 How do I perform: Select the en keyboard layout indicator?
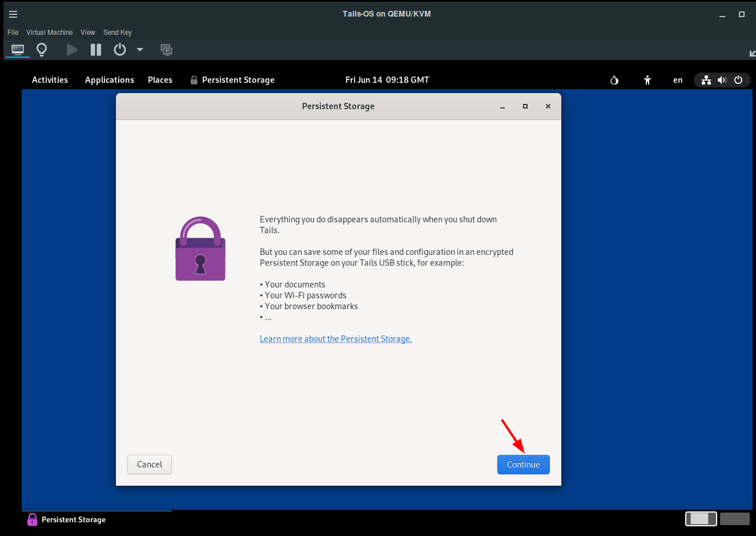coord(678,80)
